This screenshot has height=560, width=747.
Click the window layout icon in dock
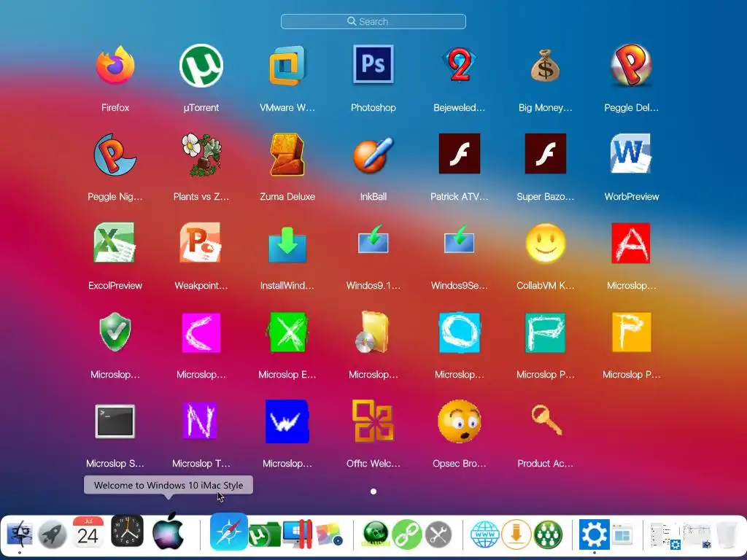tap(622, 535)
